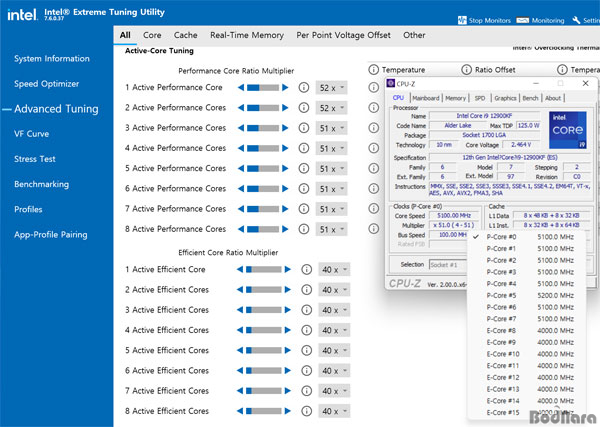Open the Bench tab in CPU-Z
This screenshot has height=427, width=600.
click(530, 98)
